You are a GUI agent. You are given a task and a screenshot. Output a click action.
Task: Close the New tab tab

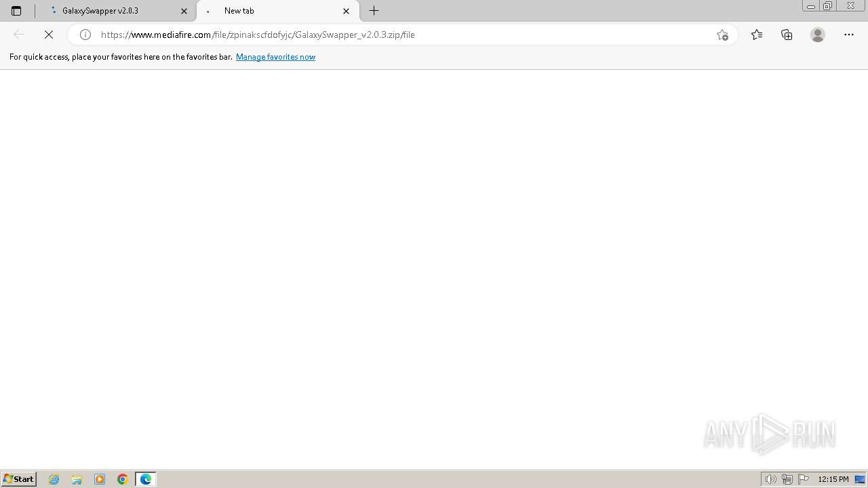tap(346, 11)
